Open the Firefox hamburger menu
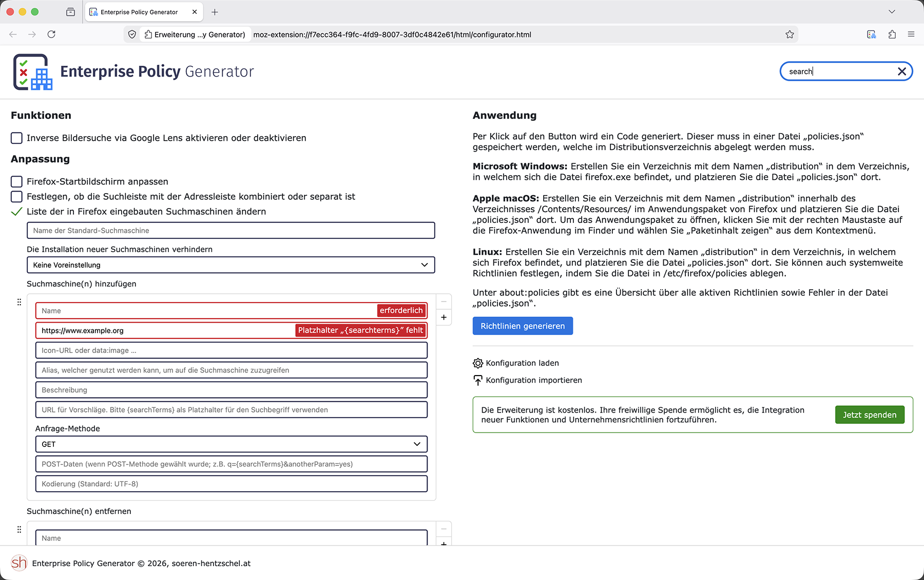924x580 pixels. pyautogui.click(x=911, y=34)
